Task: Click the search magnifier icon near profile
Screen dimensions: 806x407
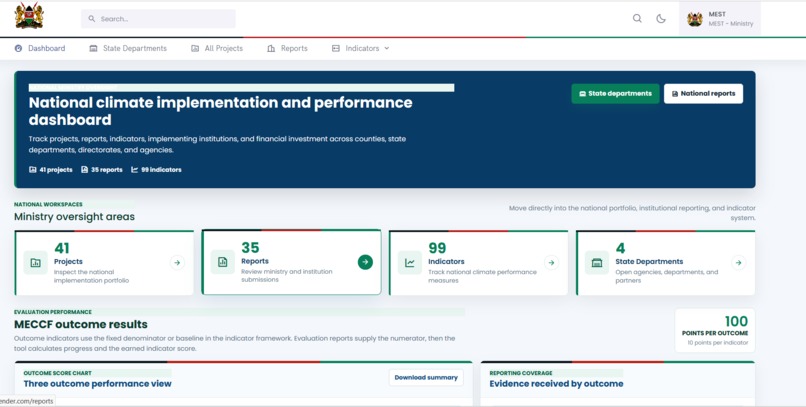Action: coord(637,18)
